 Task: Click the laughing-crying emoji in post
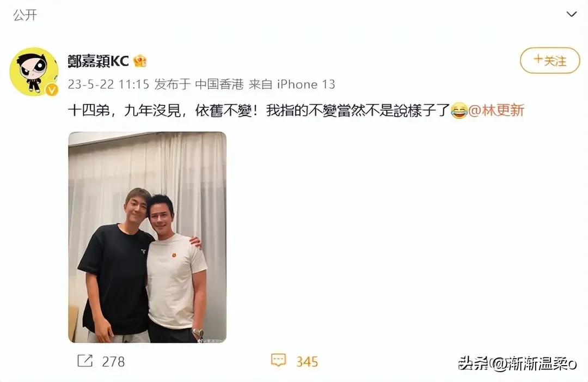pos(458,111)
